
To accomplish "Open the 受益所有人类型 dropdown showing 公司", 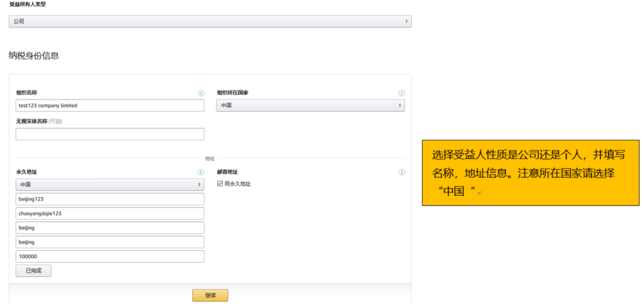I will [x=210, y=22].
